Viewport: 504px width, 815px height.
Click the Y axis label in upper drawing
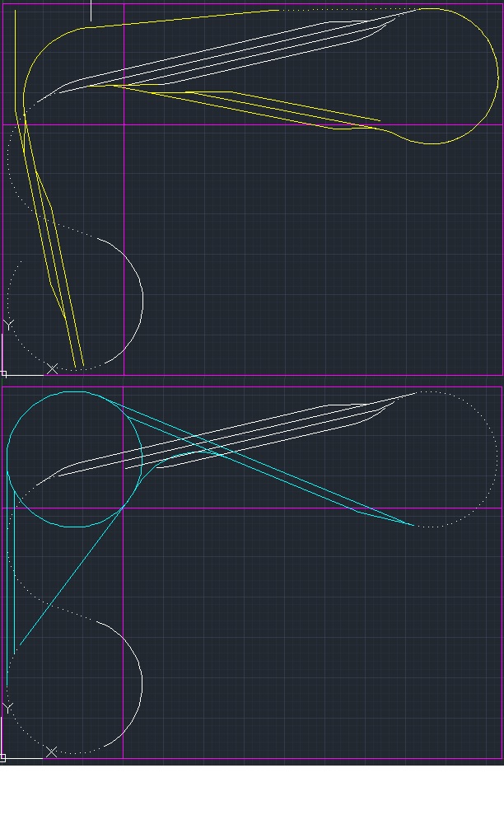click(8, 325)
